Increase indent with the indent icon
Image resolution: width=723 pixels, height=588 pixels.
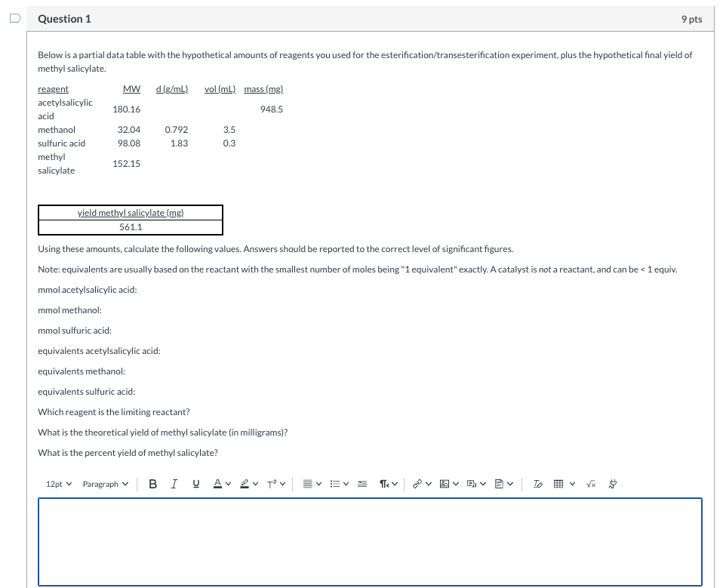coord(362,484)
